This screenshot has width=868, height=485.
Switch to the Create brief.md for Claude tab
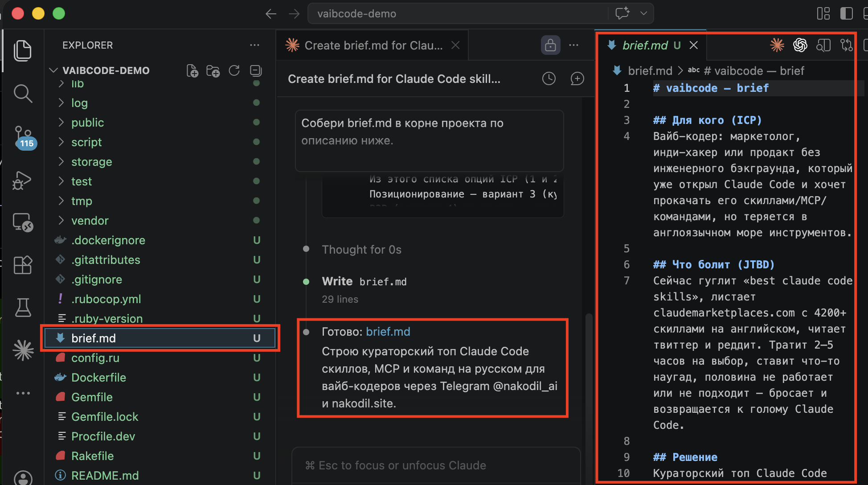click(x=372, y=45)
